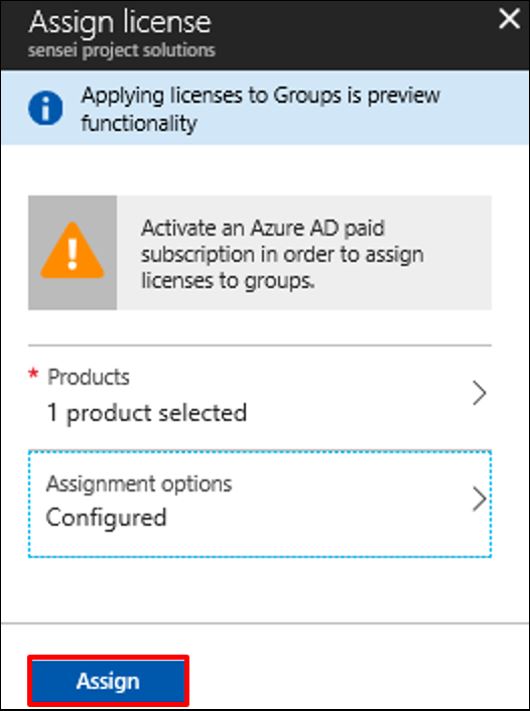This screenshot has width=530, height=711.
Task: Click the 'Assignment options' label text
Action: 139,484
